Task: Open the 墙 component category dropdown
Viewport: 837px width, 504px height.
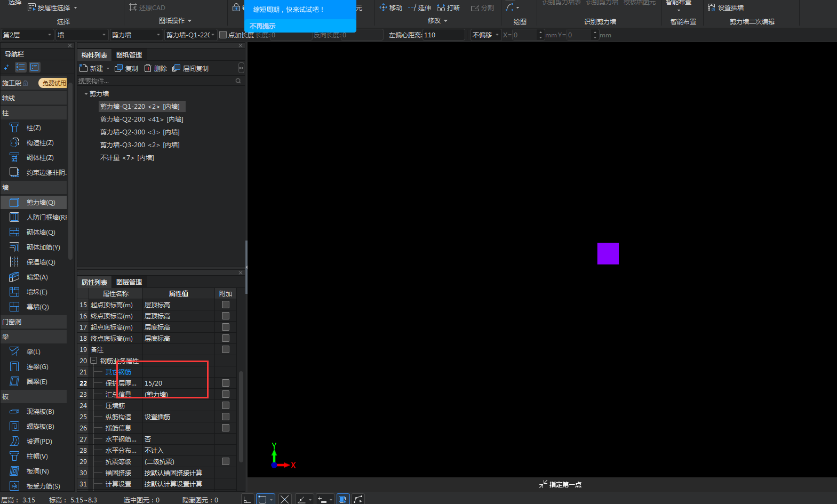Action: coord(82,35)
